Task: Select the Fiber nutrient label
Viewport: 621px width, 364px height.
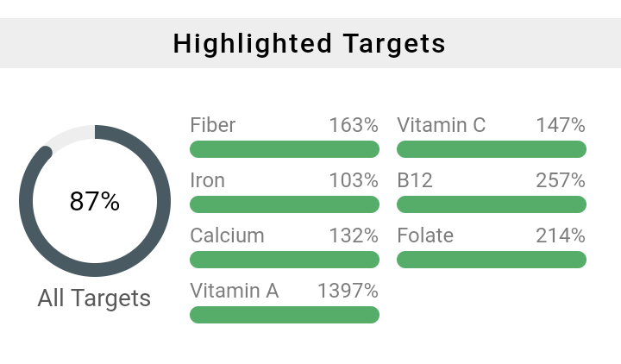Action: pyautogui.click(x=212, y=125)
